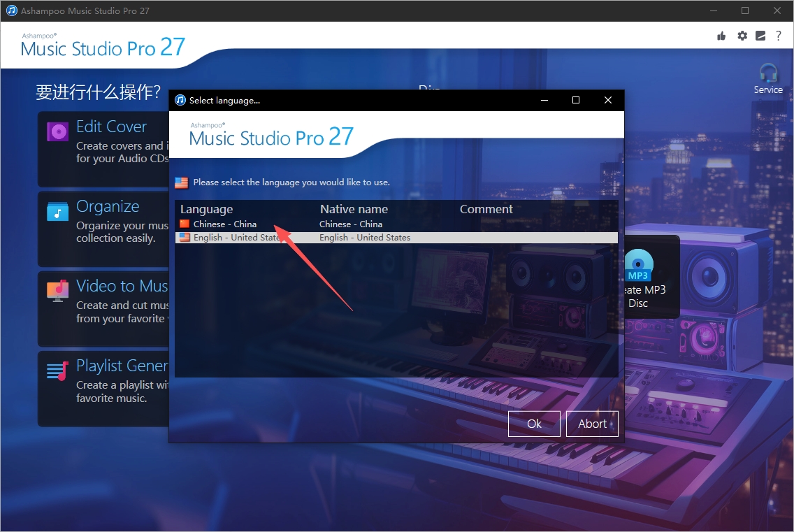
Task: Cancel with the Abort button
Action: (x=592, y=424)
